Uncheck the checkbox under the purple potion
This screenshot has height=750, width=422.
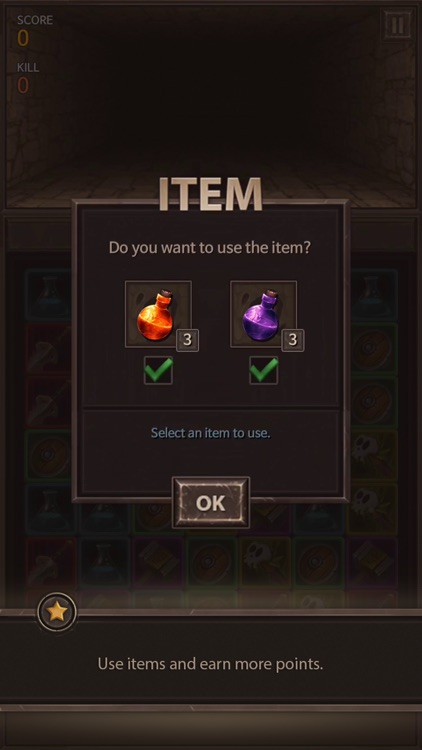pyautogui.click(x=263, y=370)
